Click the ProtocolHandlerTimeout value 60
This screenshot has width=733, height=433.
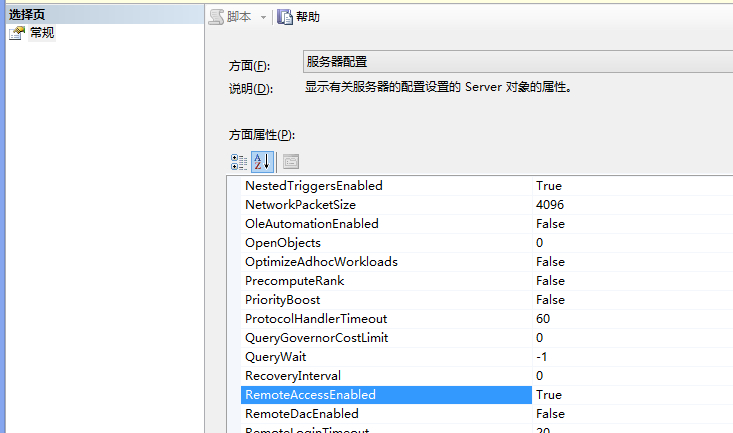pos(543,319)
